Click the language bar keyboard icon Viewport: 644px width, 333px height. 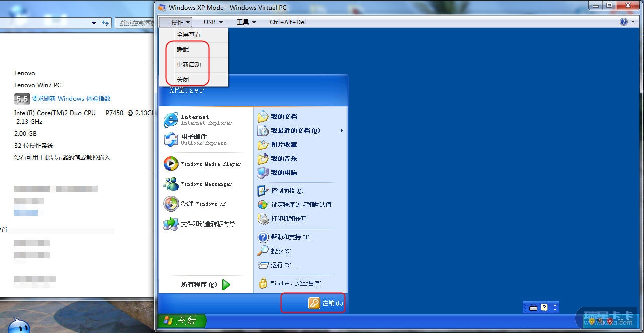click(533, 307)
